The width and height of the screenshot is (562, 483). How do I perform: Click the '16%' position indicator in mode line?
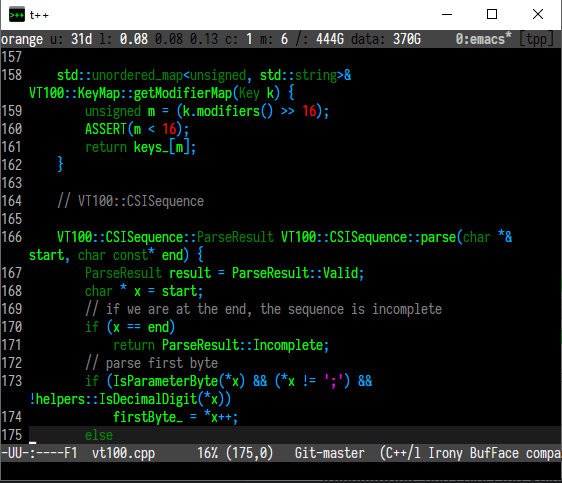pyautogui.click(x=208, y=453)
